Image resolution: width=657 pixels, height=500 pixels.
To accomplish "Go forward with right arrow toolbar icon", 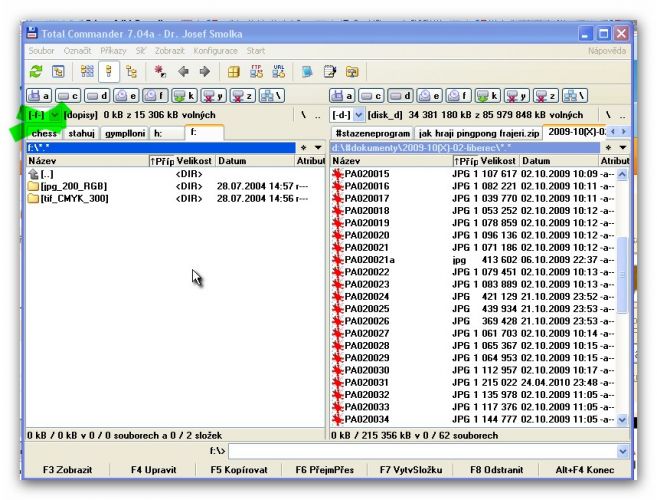I will (204, 72).
